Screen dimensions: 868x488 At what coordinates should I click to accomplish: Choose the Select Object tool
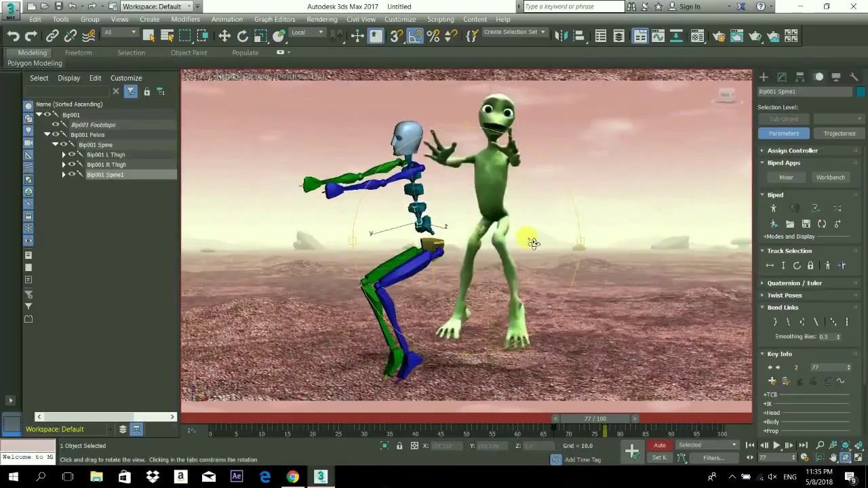point(149,36)
